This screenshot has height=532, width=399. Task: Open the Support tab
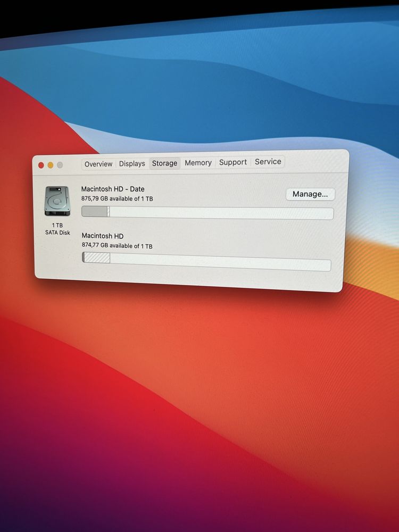click(233, 162)
